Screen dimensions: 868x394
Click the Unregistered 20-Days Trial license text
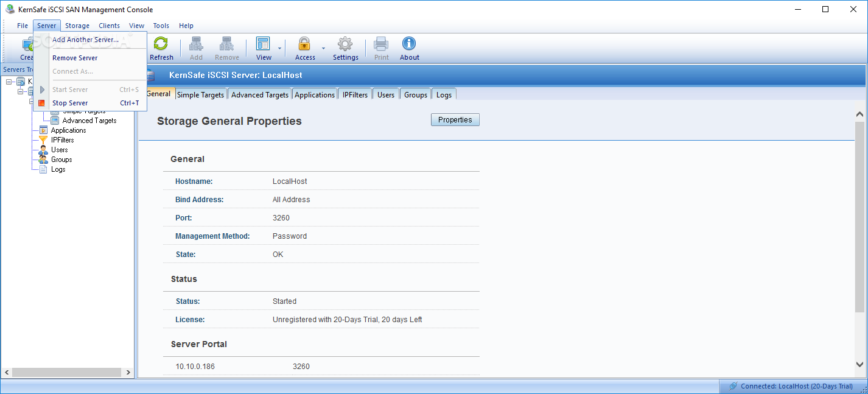348,320
